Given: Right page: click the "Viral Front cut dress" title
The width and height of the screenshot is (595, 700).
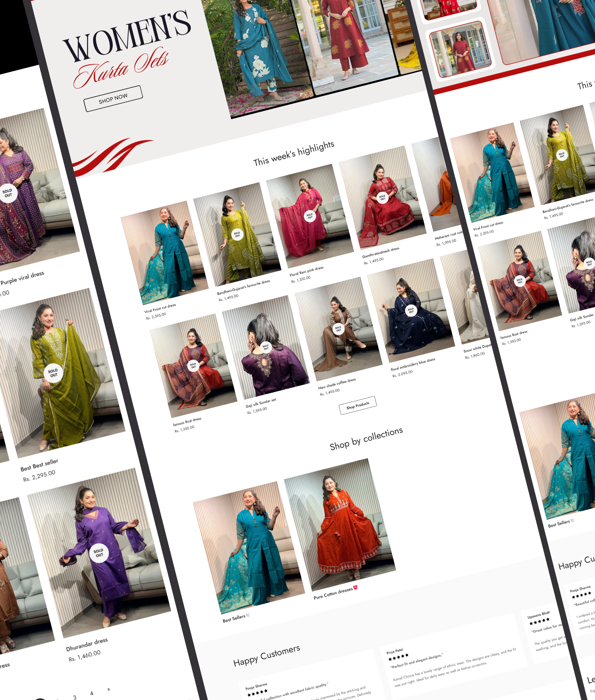Looking at the screenshot, I should [x=488, y=226].
